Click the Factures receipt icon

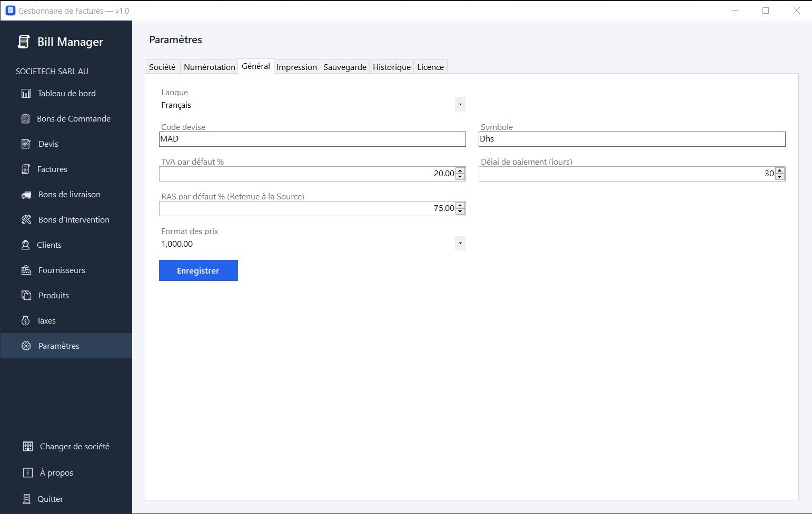tap(25, 169)
